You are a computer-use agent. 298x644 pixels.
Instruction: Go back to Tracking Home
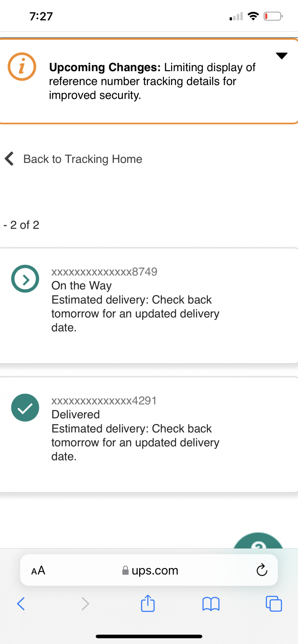pyautogui.click(x=83, y=159)
